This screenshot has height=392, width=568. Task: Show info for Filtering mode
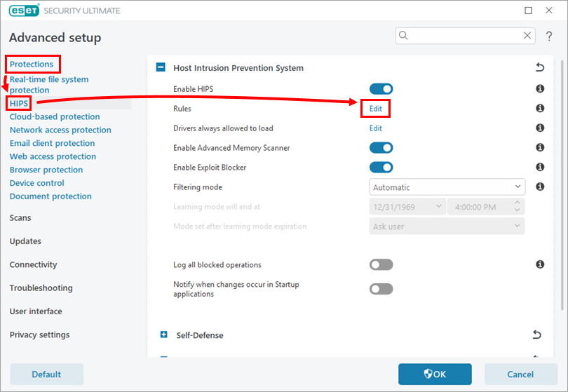tap(540, 187)
